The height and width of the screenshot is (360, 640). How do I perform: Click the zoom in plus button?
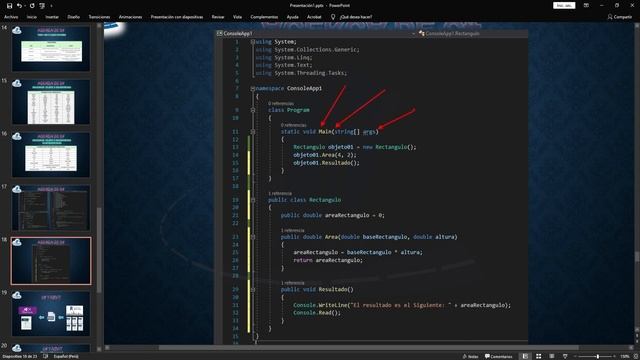(614, 356)
